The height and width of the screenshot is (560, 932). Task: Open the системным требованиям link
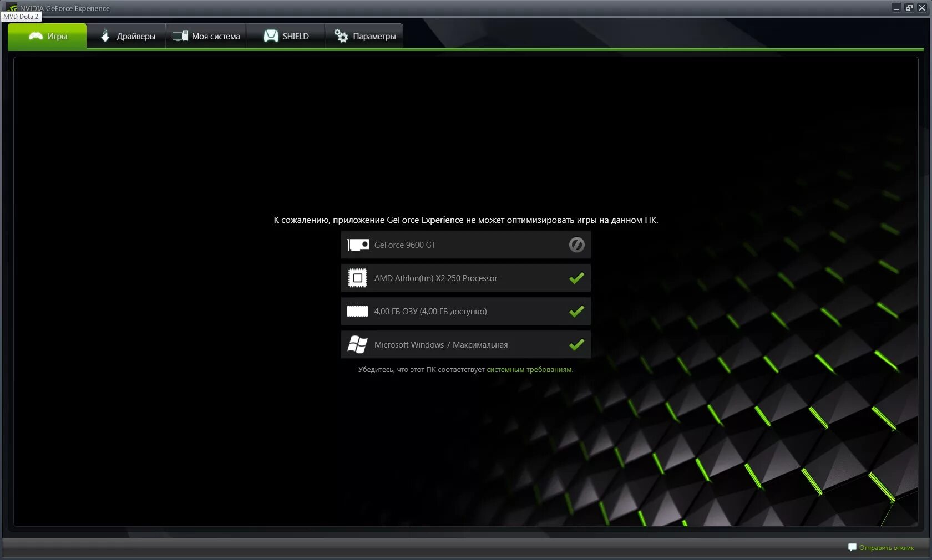click(x=529, y=369)
